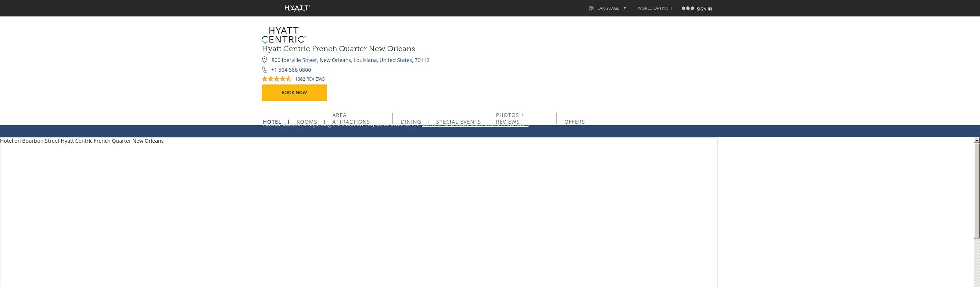Open the Dining navigation tab
The image size is (980, 287).
click(x=410, y=122)
